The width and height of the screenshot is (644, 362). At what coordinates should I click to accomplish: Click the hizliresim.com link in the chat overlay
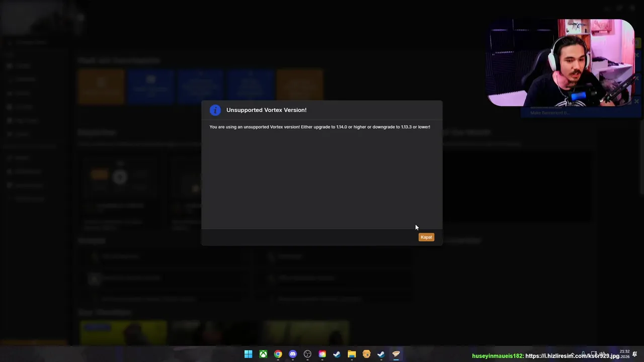click(x=572, y=356)
